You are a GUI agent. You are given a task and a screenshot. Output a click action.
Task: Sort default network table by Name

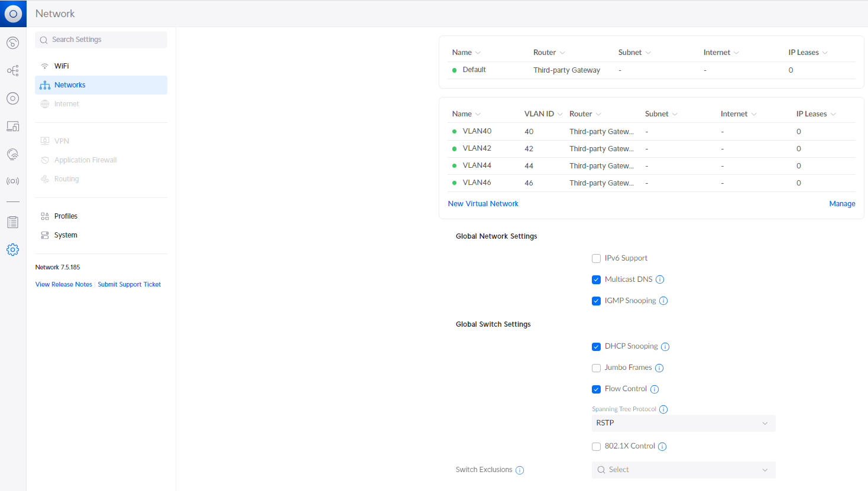466,53
